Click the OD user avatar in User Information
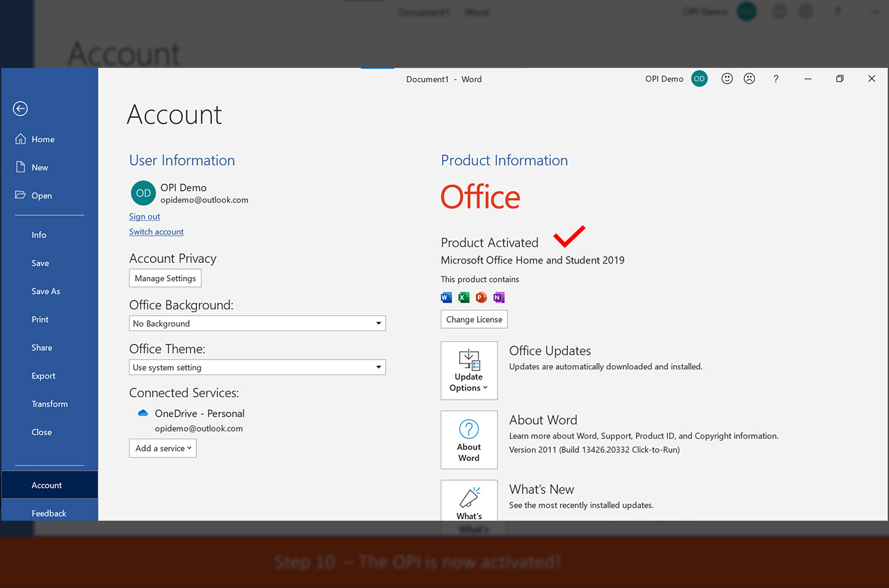This screenshot has width=889, height=588. coord(143,193)
